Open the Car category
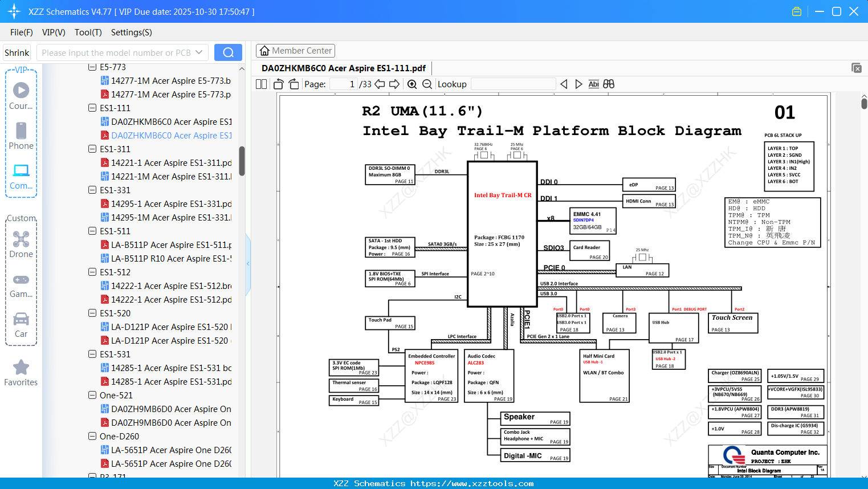 (x=21, y=325)
